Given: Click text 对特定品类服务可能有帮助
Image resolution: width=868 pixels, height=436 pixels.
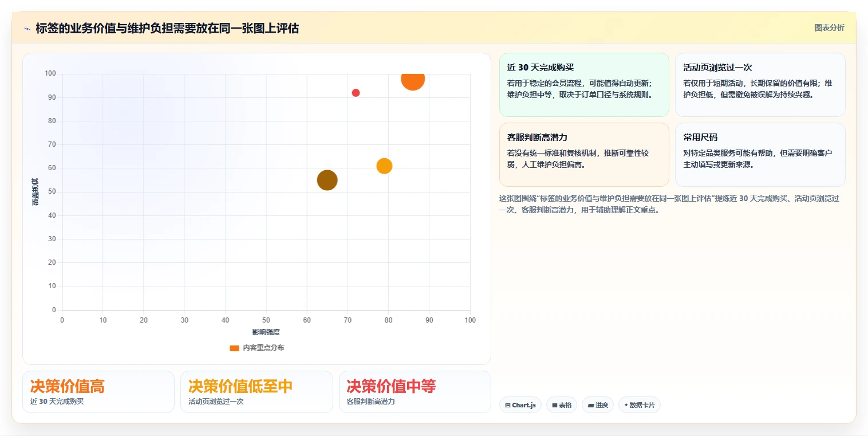Looking at the screenshot, I should [x=729, y=153].
